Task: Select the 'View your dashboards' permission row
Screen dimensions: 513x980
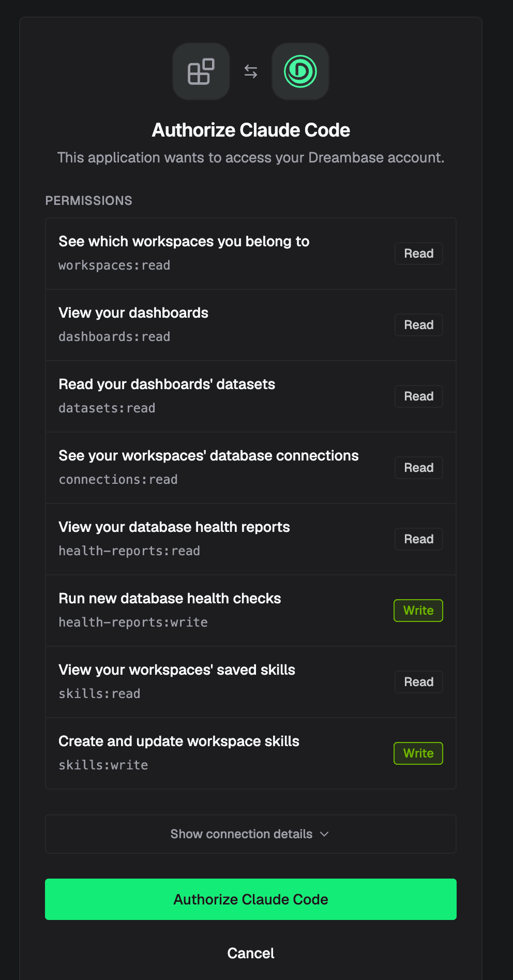Action: tap(251, 325)
